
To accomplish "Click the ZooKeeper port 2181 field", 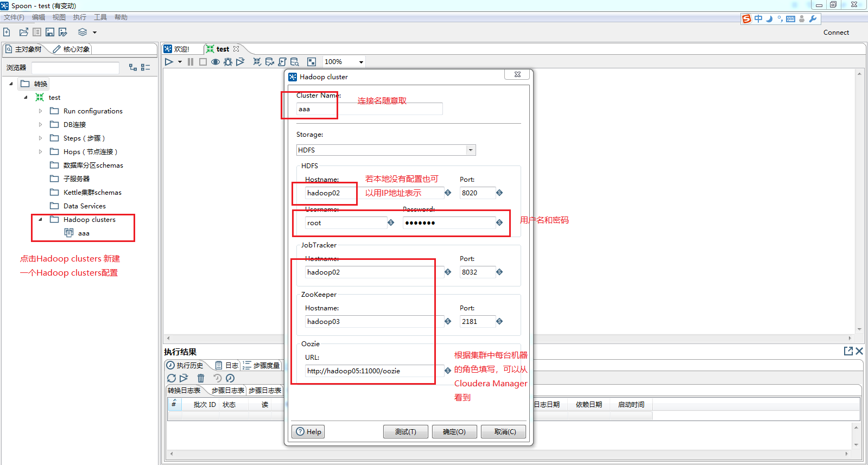I will 478,321.
